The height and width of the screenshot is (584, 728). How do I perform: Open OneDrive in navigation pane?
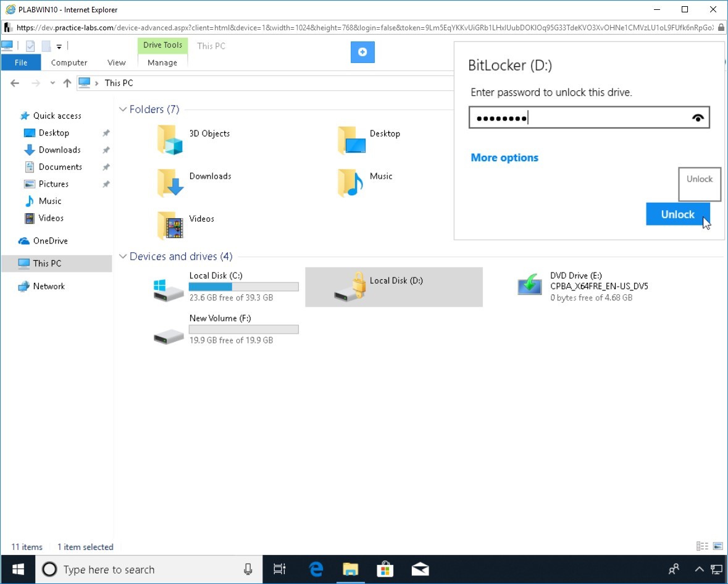coord(50,240)
